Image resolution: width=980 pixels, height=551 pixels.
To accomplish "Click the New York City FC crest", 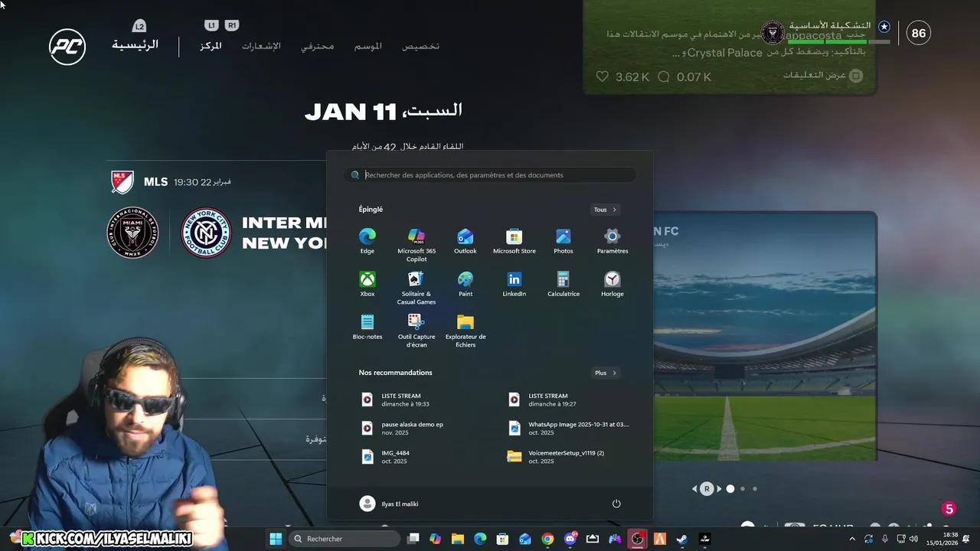I will 206,233.
